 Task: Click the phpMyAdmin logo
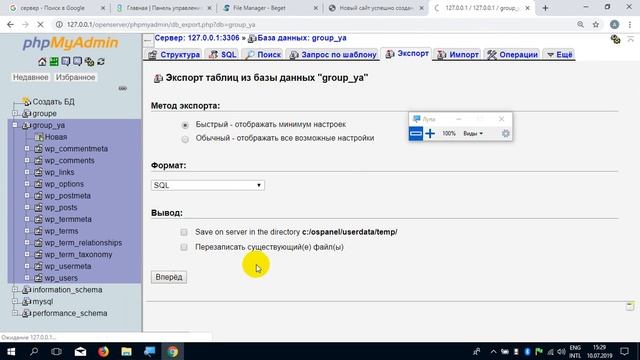(70, 43)
